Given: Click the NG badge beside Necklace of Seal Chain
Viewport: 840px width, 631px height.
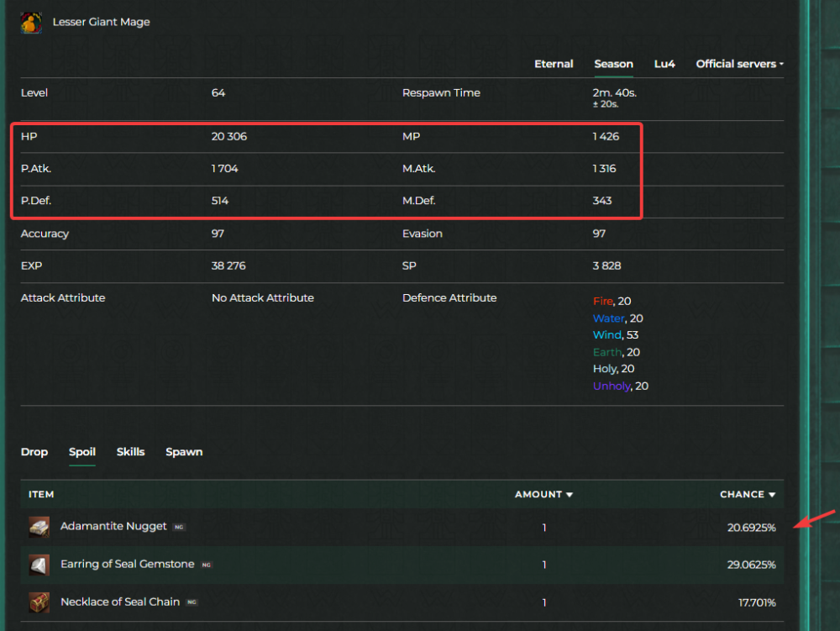Looking at the screenshot, I should click(192, 602).
